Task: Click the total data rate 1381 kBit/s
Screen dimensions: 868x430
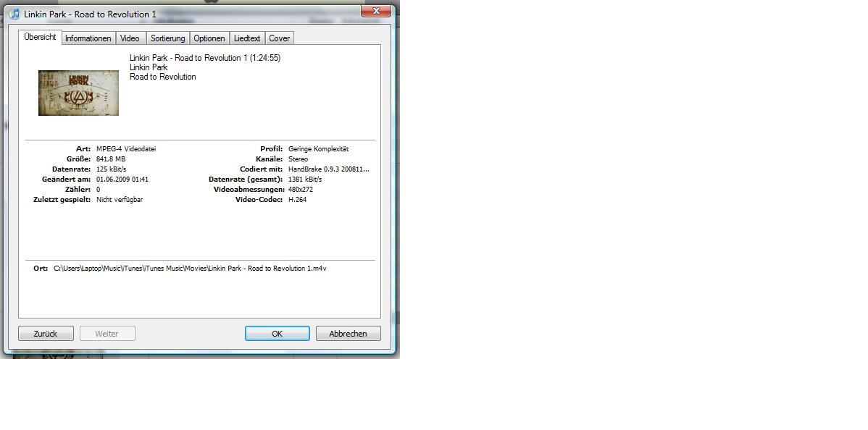Action: 305,180
